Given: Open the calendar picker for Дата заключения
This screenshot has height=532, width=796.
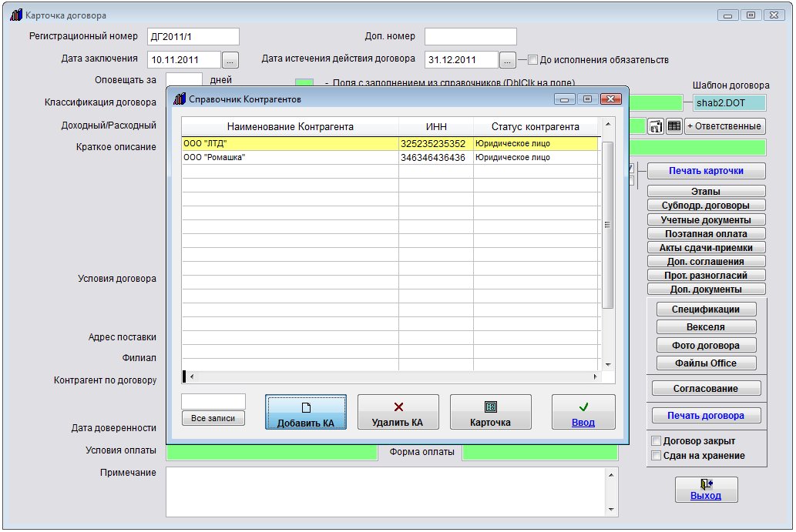Looking at the screenshot, I should (x=230, y=60).
